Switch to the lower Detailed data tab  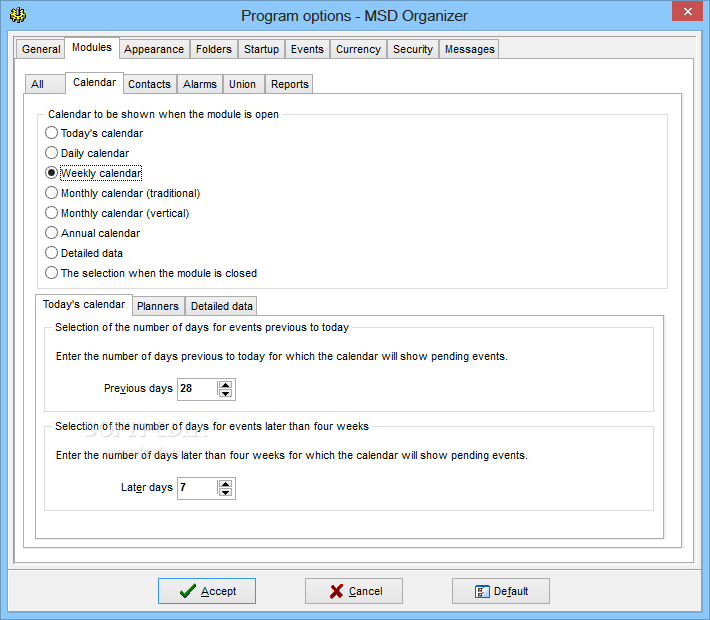point(221,306)
